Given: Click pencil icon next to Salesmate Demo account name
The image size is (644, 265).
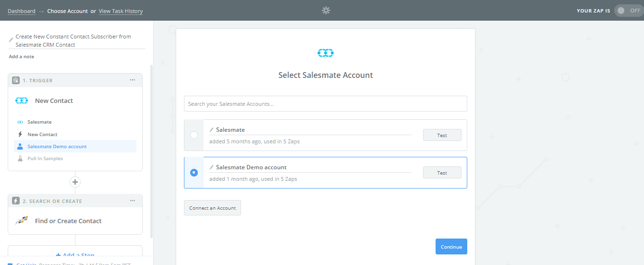Looking at the screenshot, I should point(211,167).
